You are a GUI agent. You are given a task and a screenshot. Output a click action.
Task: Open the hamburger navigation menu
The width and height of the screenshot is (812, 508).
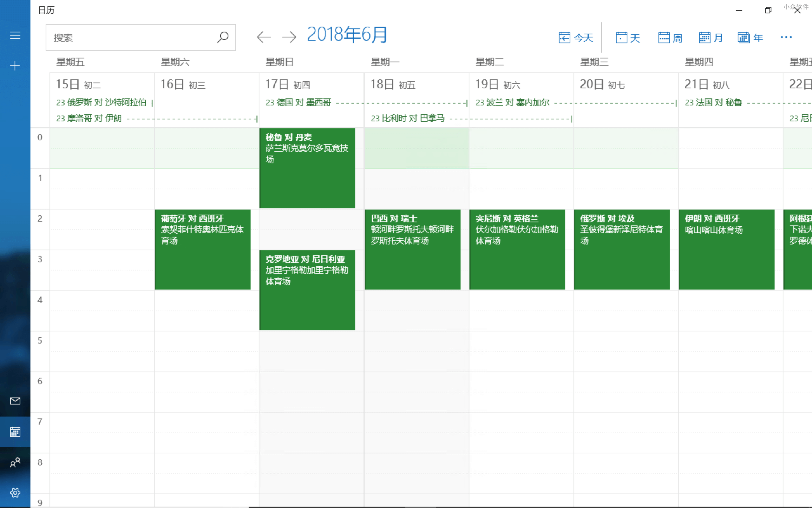coord(15,35)
